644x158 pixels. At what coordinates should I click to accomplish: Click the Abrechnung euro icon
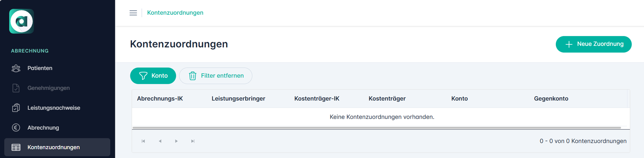[16, 127]
